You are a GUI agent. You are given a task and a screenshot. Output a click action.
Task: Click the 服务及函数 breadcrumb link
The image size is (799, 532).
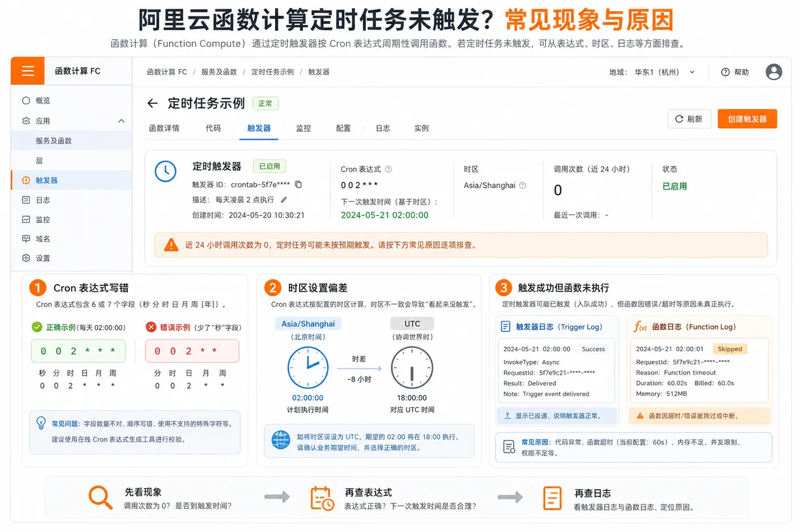click(219, 72)
